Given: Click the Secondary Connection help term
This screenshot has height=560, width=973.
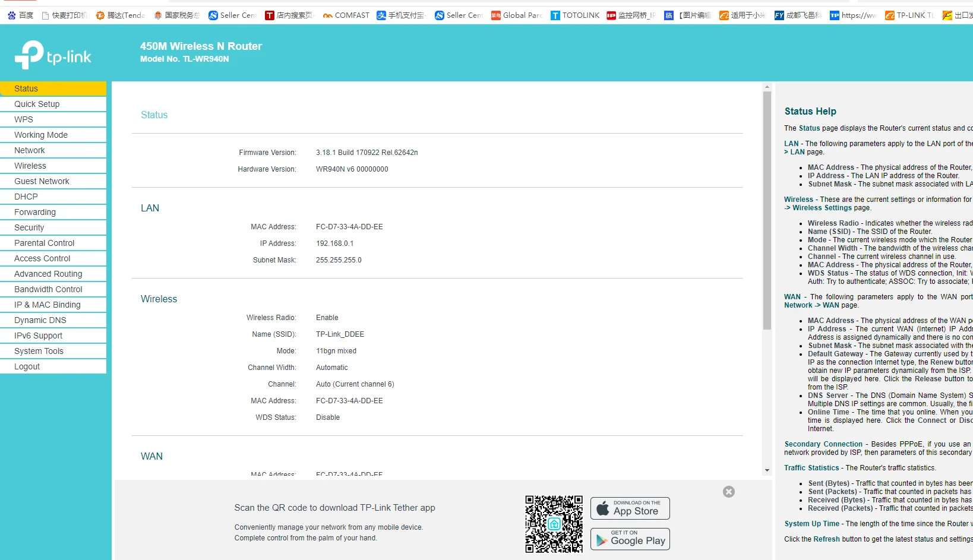Looking at the screenshot, I should [x=823, y=444].
